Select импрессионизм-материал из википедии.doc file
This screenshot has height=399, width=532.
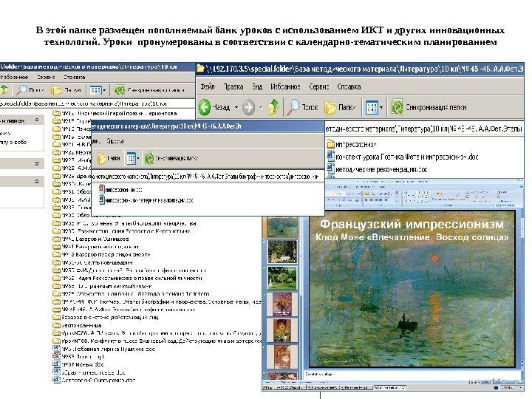(x=146, y=199)
